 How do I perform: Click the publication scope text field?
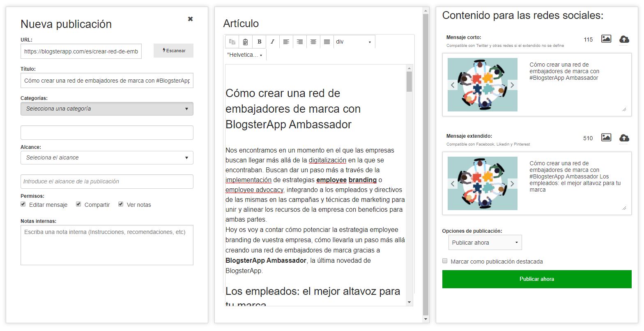point(107,181)
